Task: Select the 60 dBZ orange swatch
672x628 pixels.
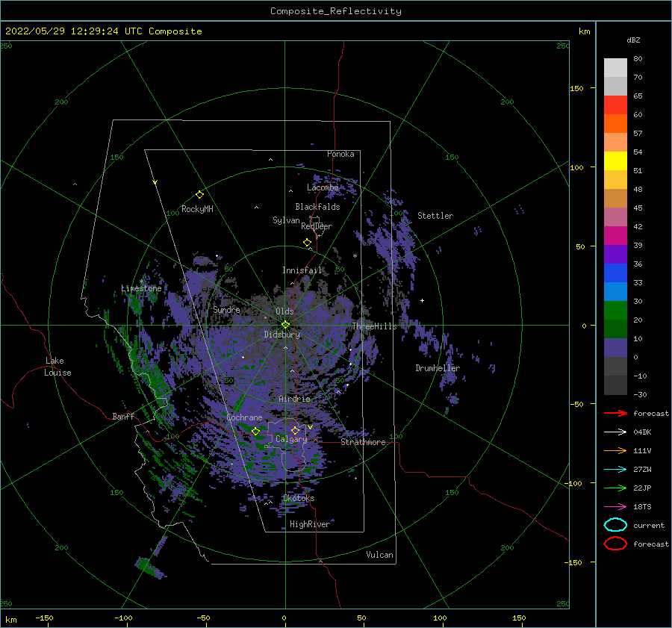Action: click(615, 123)
